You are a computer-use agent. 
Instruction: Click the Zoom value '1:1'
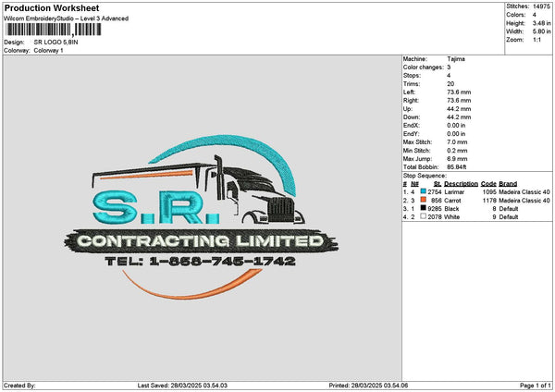click(x=536, y=40)
